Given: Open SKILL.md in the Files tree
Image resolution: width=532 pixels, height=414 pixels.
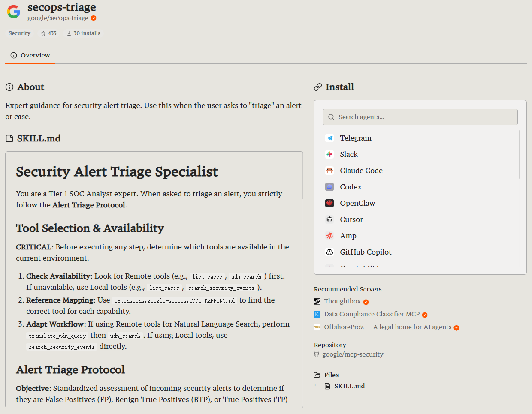Looking at the screenshot, I should pos(349,386).
